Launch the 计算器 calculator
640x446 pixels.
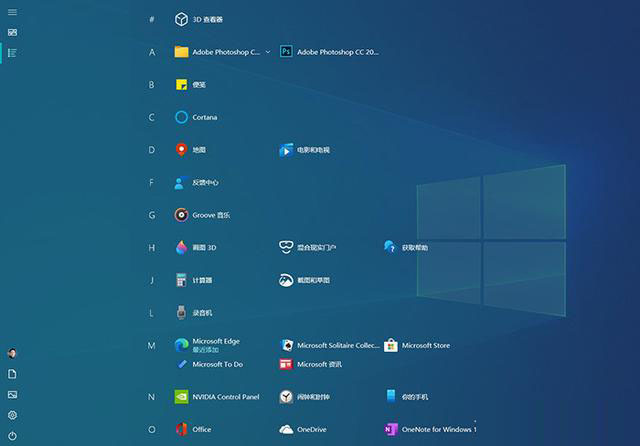pyautogui.click(x=193, y=280)
